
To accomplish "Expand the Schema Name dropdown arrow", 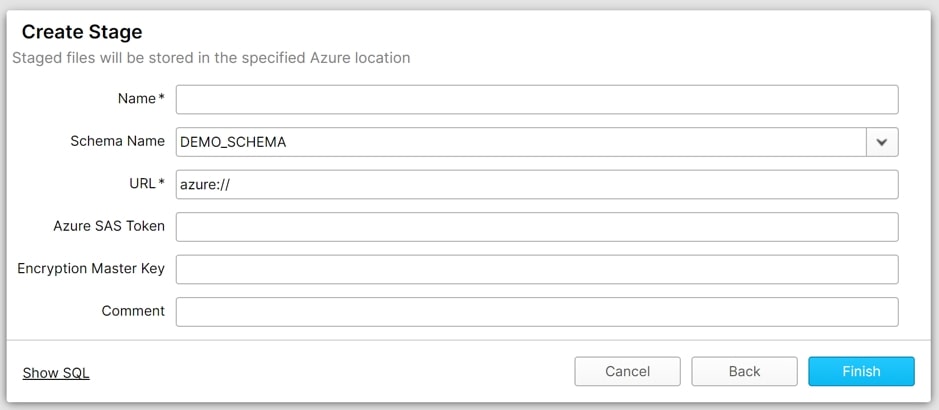I will tap(882, 142).
